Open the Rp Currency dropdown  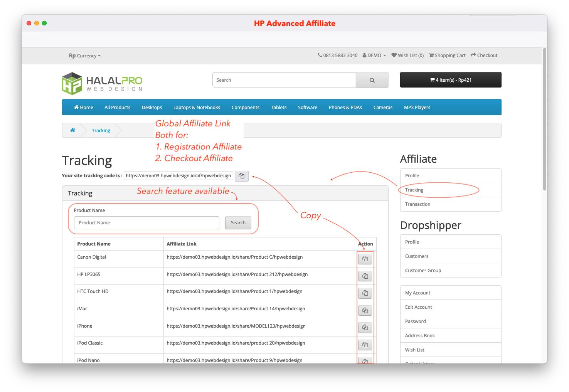coord(84,56)
